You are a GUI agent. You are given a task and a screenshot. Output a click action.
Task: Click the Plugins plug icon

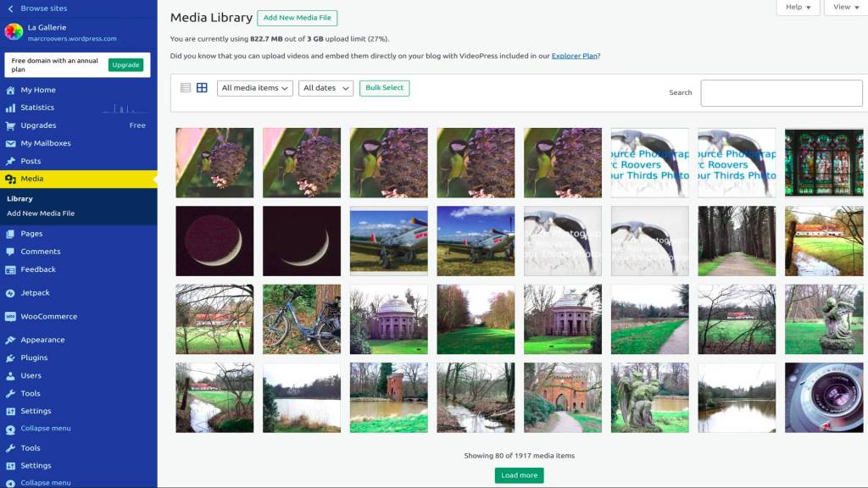(10, 358)
